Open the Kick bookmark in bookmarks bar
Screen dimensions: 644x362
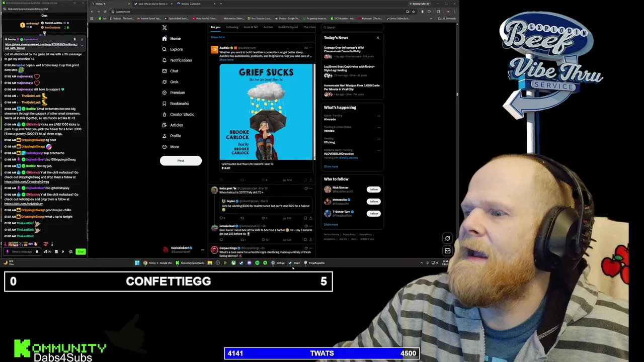(x=103, y=19)
